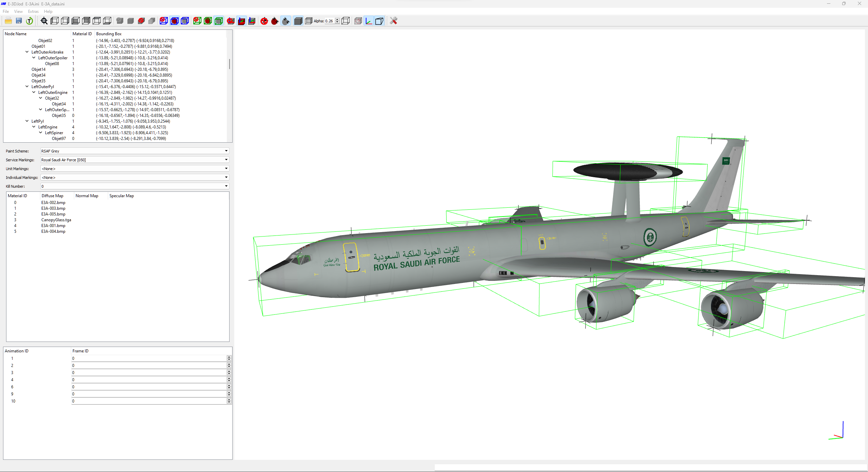Open the Extras menu

pyautogui.click(x=33, y=12)
